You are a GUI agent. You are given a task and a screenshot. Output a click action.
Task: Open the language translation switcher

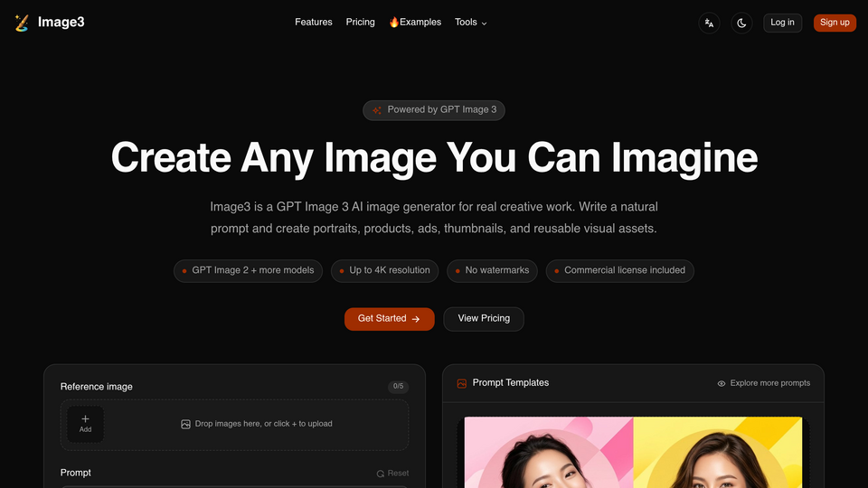pyautogui.click(x=709, y=23)
